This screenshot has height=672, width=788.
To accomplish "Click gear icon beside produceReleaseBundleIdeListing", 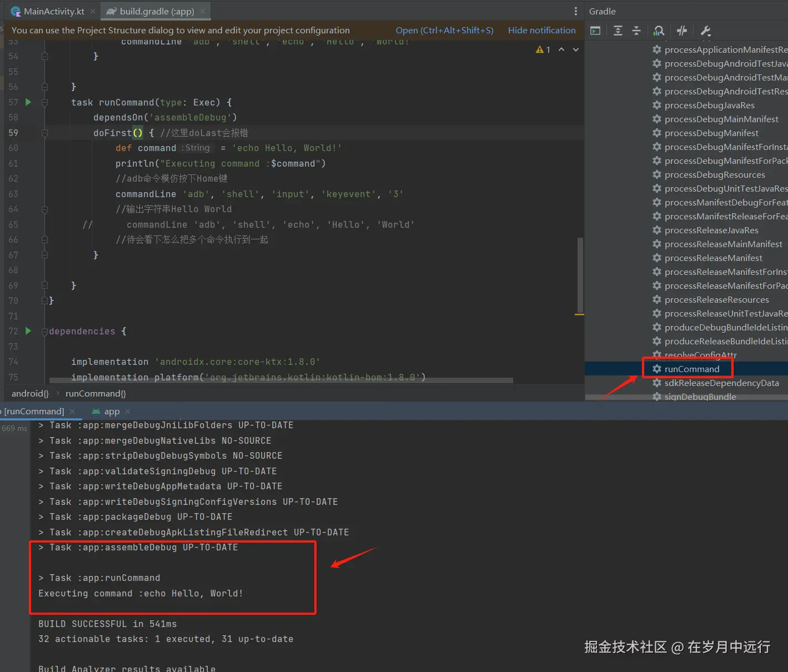I will (x=657, y=341).
